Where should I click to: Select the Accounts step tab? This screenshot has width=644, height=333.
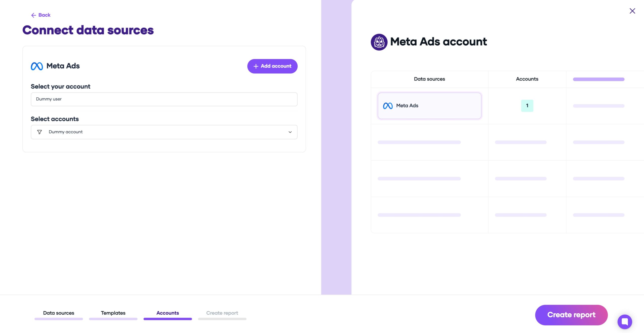pos(168,313)
